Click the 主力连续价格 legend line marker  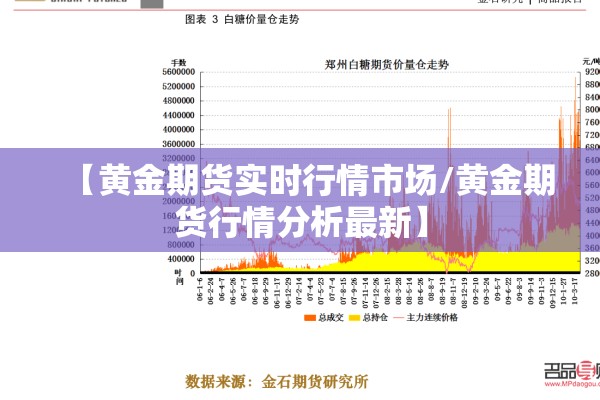pyautogui.click(x=399, y=318)
